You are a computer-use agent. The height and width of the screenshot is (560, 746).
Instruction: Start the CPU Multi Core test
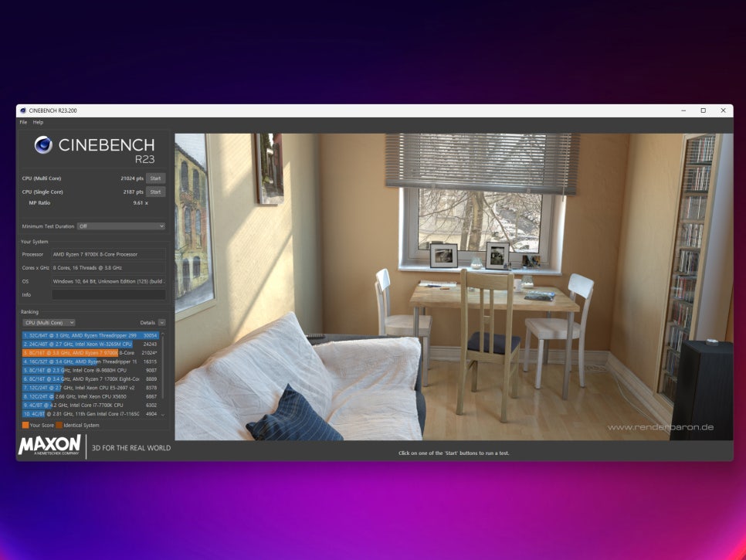pos(155,178)
